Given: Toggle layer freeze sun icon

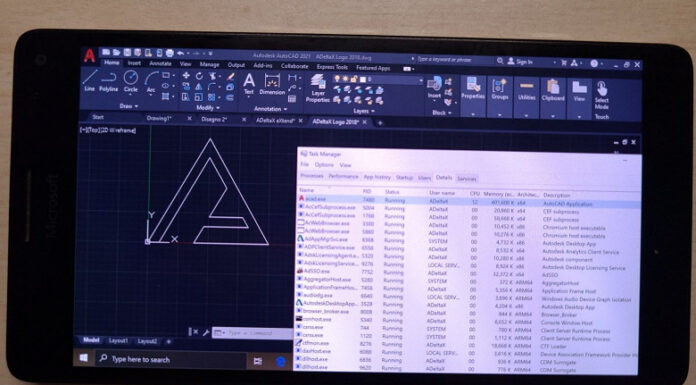Looking at the screenshot, I should pyautogui.click(x=345, y=79).
